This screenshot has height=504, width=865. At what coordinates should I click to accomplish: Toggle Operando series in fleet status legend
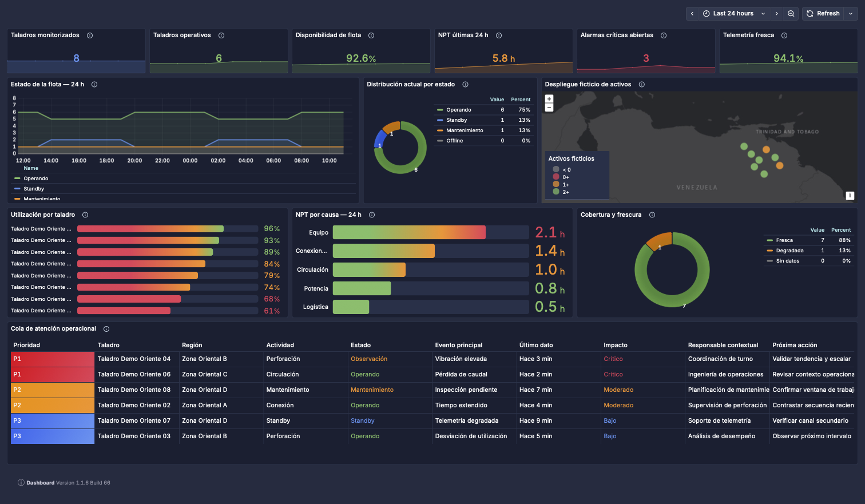(35, 178)
